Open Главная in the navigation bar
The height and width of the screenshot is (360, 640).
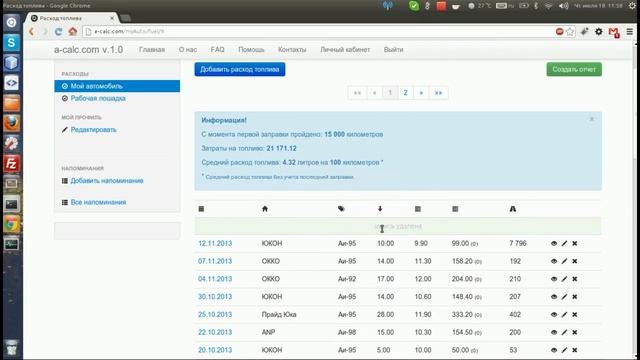152,49
